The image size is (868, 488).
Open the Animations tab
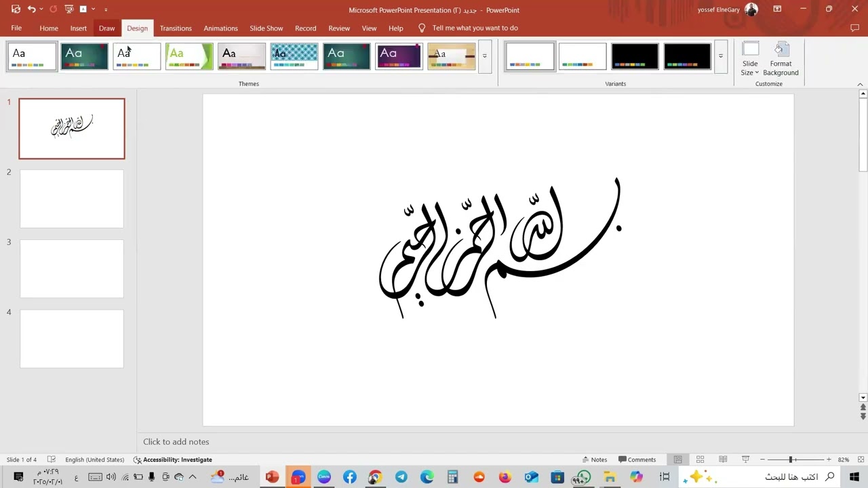coord(220,28)
